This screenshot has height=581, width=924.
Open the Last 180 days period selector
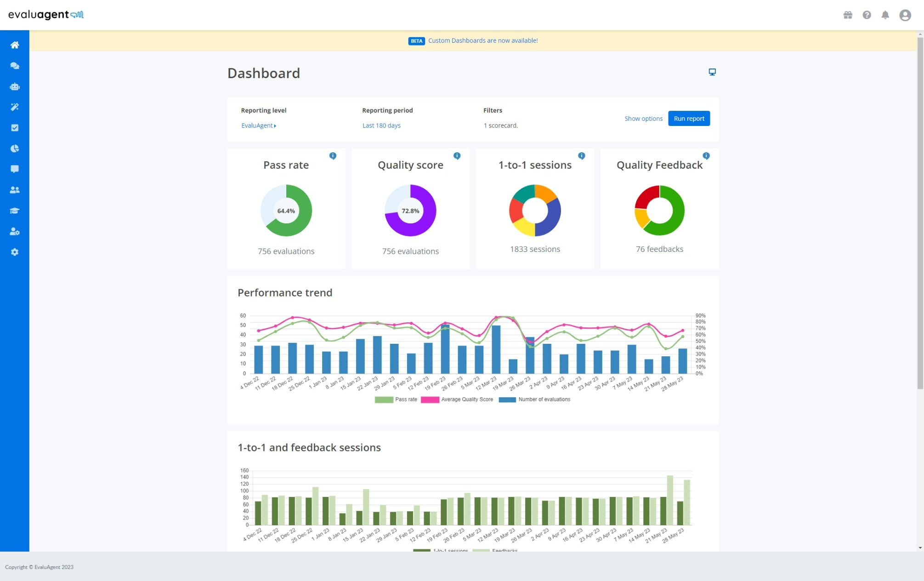click(x=381, y=125)
